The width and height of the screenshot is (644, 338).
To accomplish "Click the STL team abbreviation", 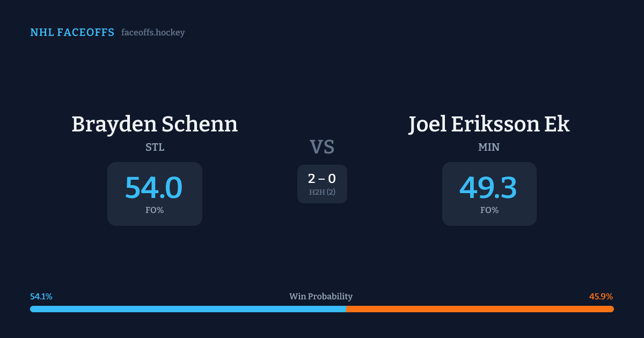I will tap(155, 147).
